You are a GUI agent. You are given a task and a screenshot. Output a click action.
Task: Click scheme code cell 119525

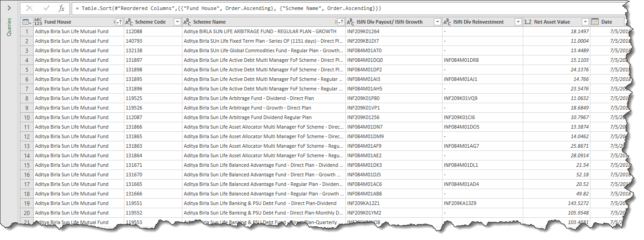[x=153, y=98]
